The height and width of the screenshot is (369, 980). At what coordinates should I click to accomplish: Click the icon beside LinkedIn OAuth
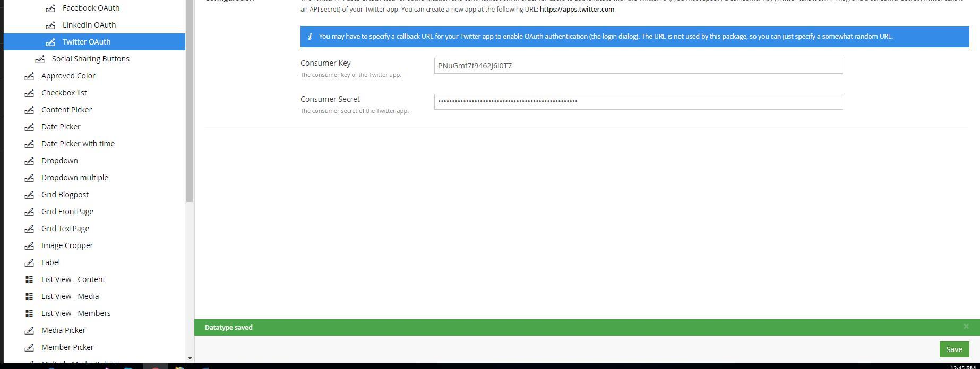coord(50,25)
